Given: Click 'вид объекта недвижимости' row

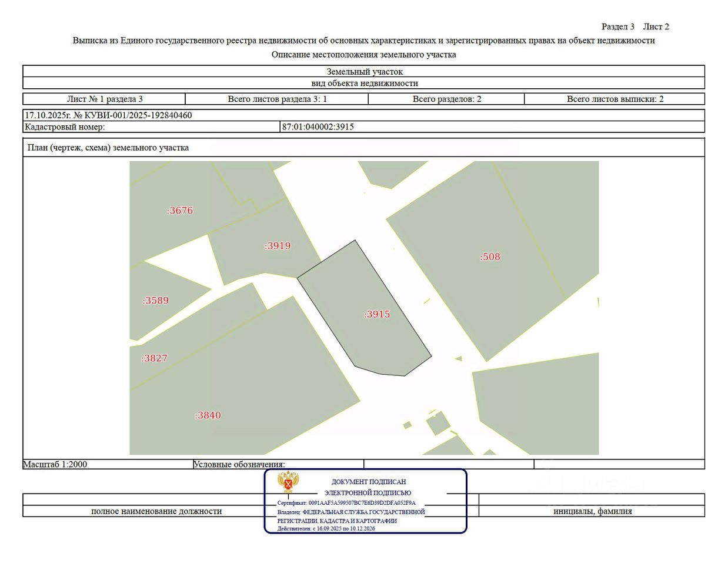Looking at the screenshot, I should click(x=364, y=83).
